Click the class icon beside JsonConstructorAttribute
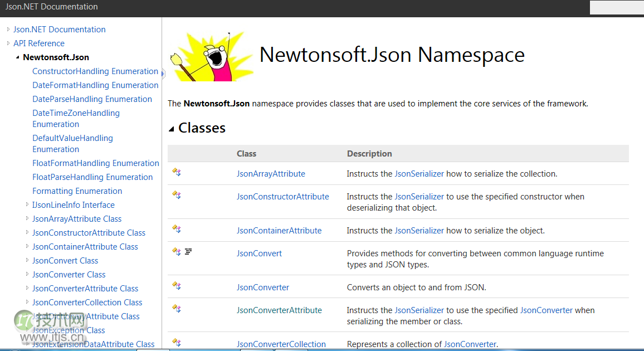 click(177, 195)
